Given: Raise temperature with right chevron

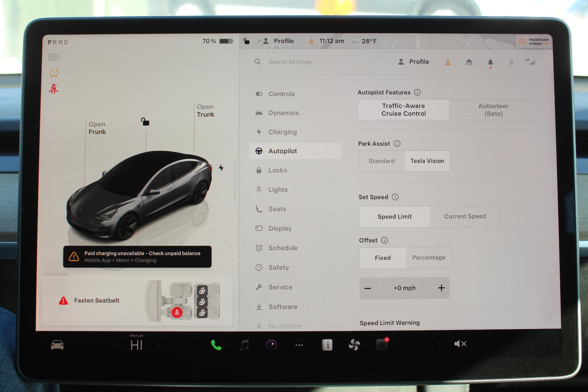Looking at the screenshot, I should click(x=159, y=345).
